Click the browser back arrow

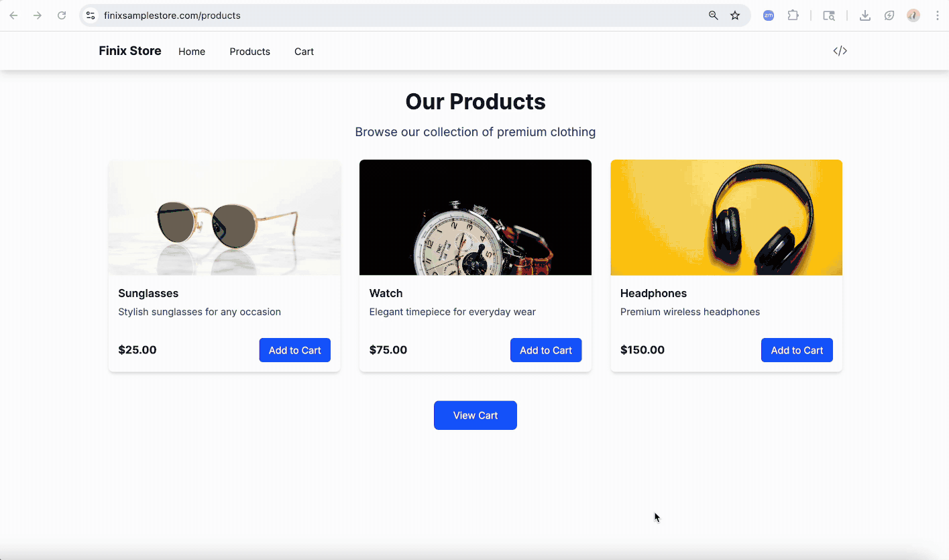pos(13,15)
